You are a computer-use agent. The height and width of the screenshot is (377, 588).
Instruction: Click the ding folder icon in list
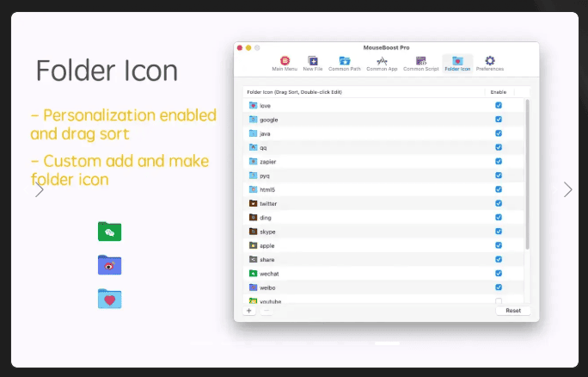253,218
